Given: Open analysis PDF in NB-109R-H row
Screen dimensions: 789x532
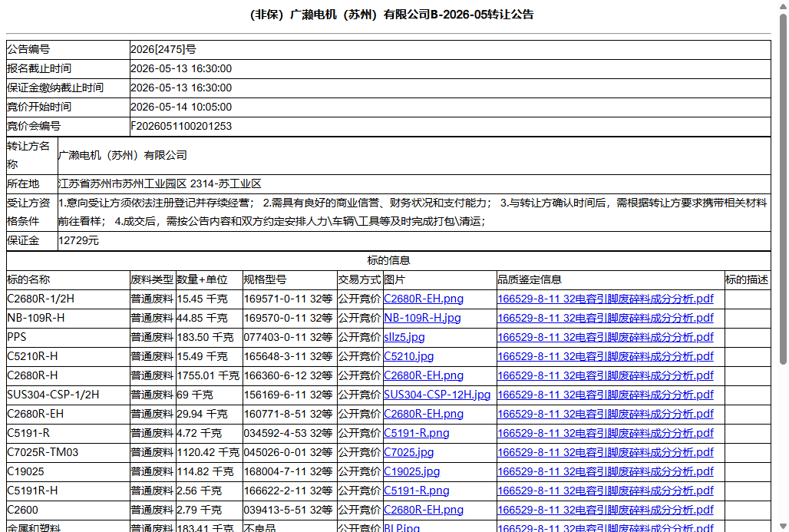Looking at the screenshot, I should coord(606,318).
